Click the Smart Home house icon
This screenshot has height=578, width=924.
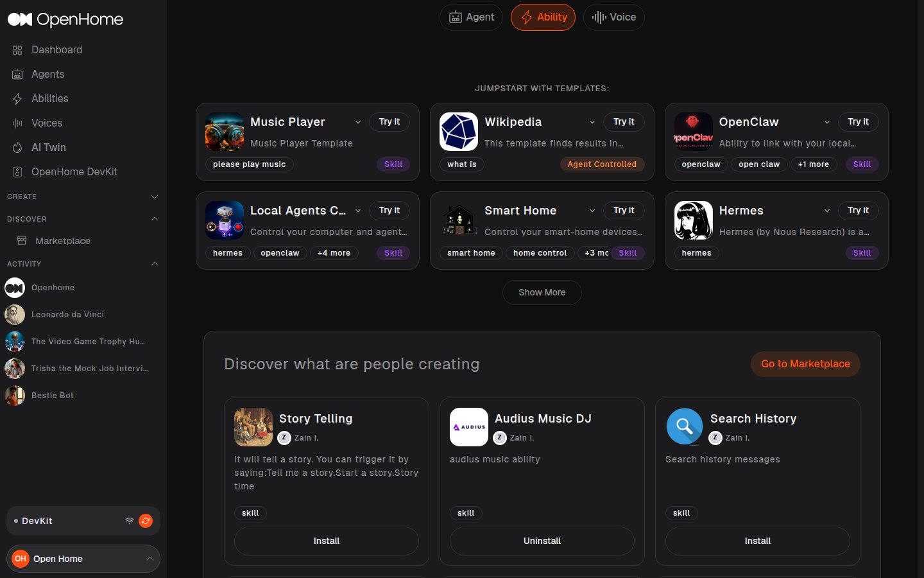click(x=459, y=220)
